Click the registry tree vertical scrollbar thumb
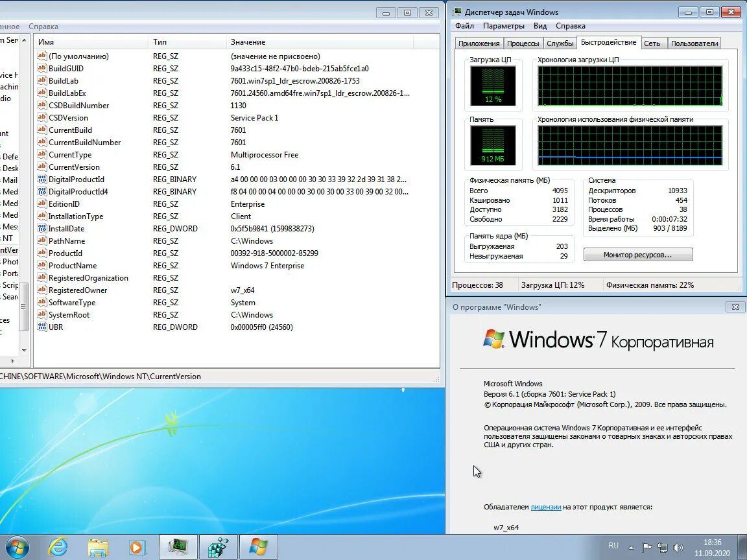 click(23, 306)
